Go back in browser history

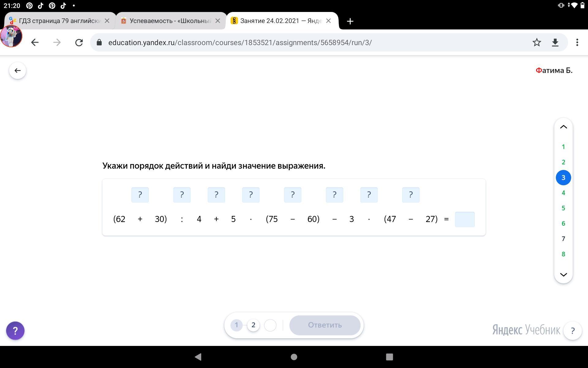35,42
